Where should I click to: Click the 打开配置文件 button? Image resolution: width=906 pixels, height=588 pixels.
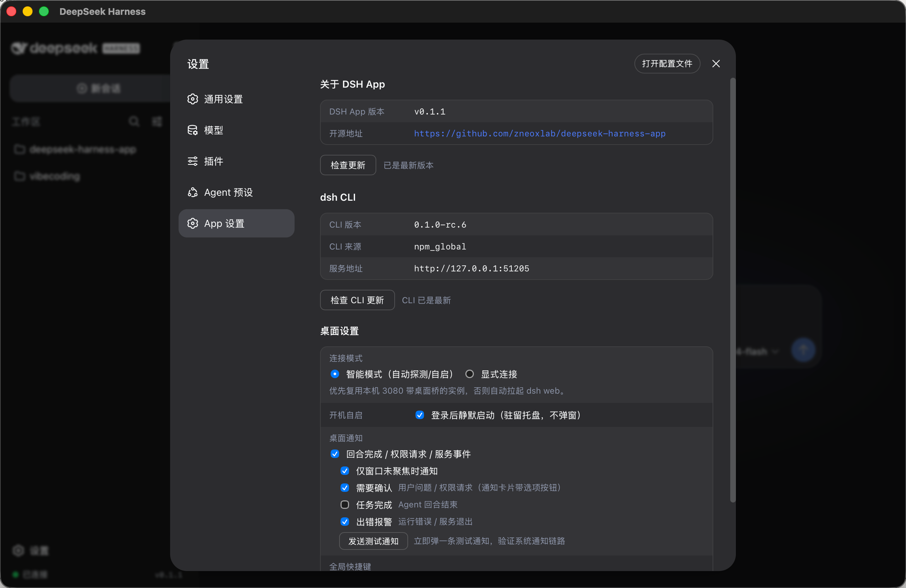667,64
